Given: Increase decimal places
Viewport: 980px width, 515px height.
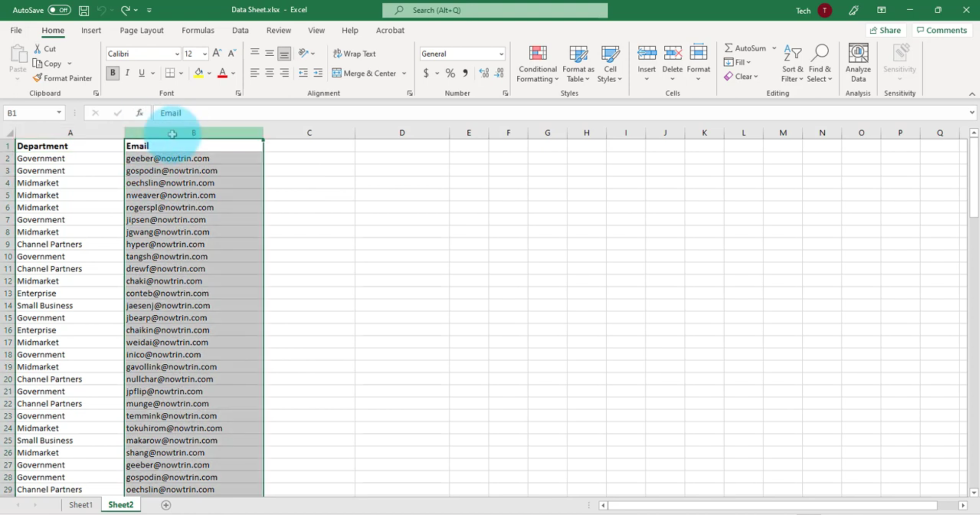Looking at the screenshot, I should pos(484,73).
